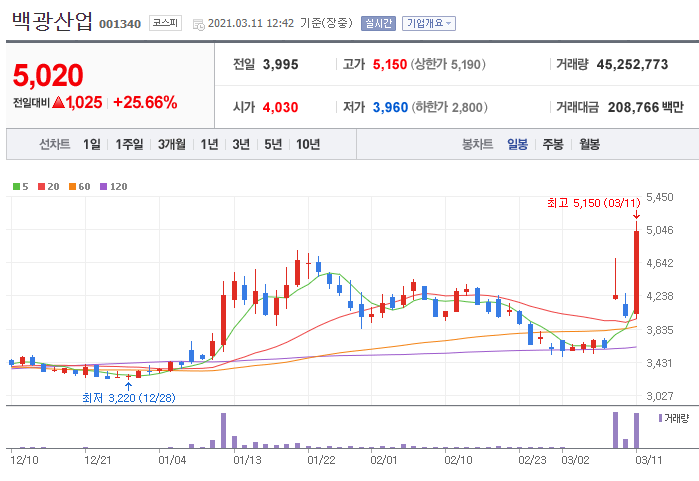Switch to 월봉 monthly candle chart
This screenshot has height=481, width=699.
pos(589,144)
